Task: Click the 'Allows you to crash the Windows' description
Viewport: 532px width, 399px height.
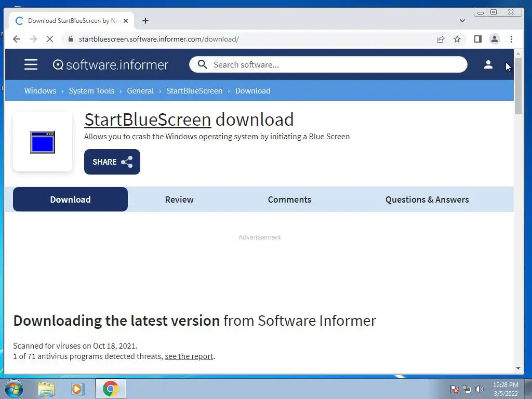Action: 217,137
